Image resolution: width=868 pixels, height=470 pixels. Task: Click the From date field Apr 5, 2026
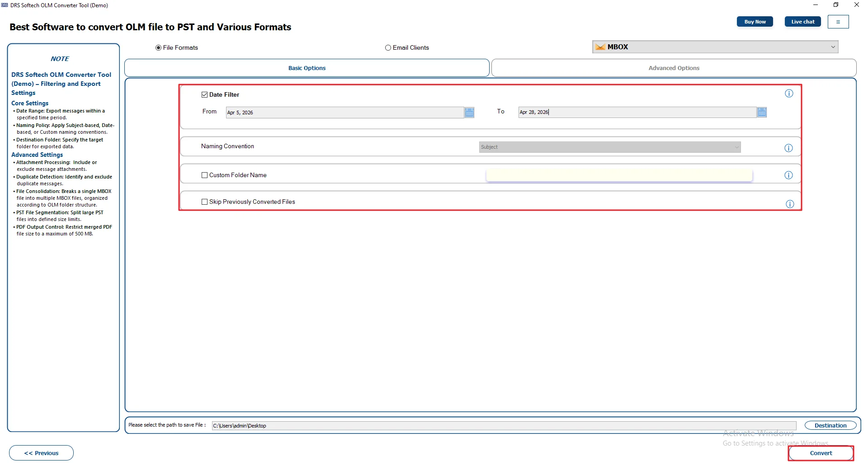(x=345, y=113)
